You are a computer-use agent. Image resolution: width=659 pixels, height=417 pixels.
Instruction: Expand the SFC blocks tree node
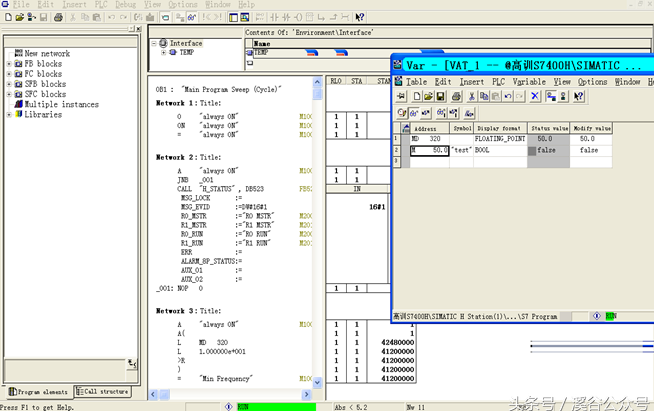coord(9,94)
